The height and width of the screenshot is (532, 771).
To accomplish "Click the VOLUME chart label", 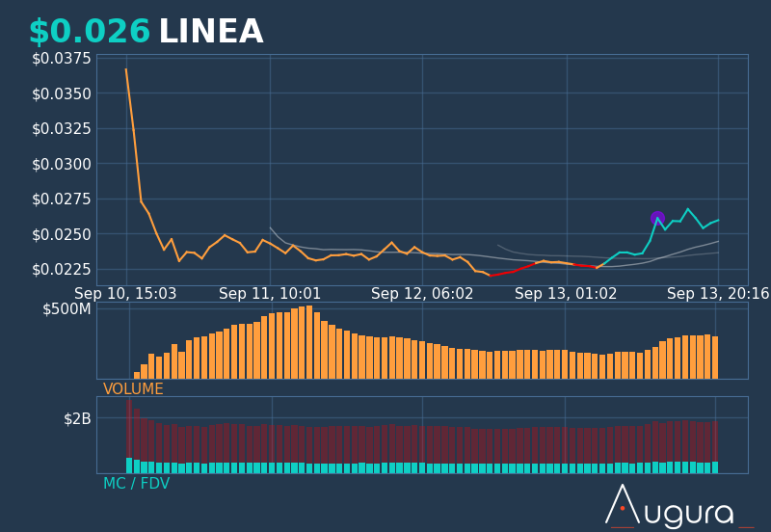I will click(x=133, y=389).
